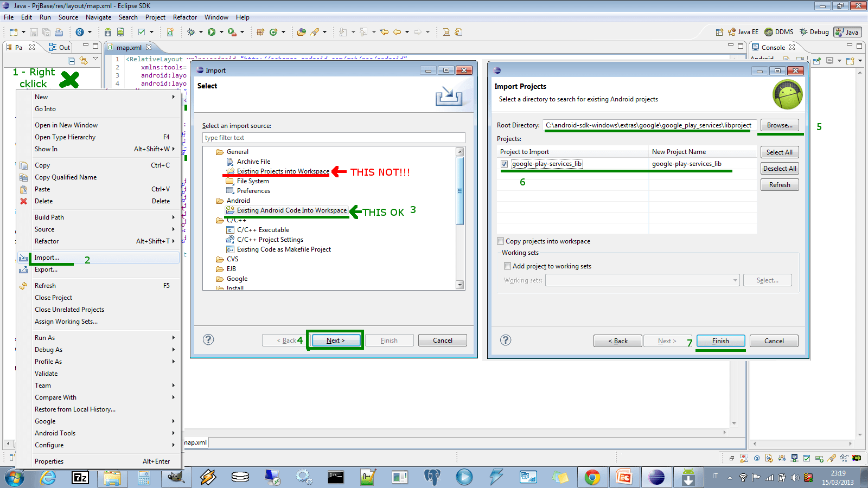Open the help icon in Import Projects dialog
The height and width of the screenshot is (488, 868).
tap(506, 340)
